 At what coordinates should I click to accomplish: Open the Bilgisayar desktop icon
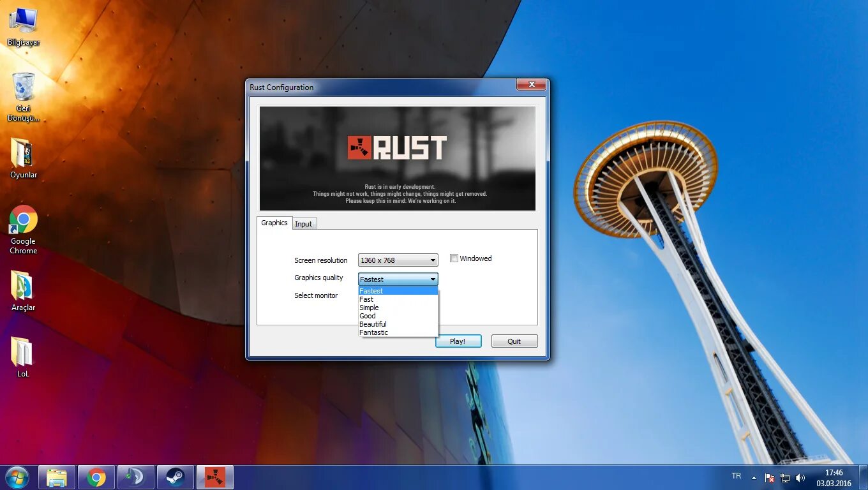pyautogui.click(x=23, y=27)
